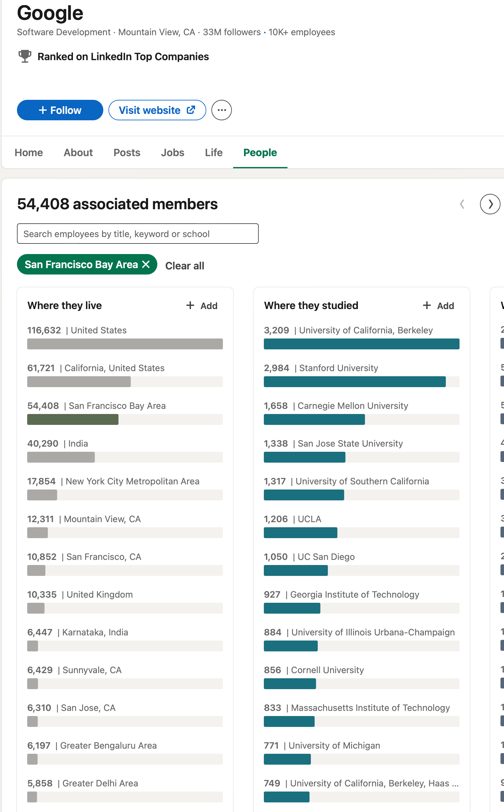Select the United States location bar
504x812 pixels.
point(125,337)
